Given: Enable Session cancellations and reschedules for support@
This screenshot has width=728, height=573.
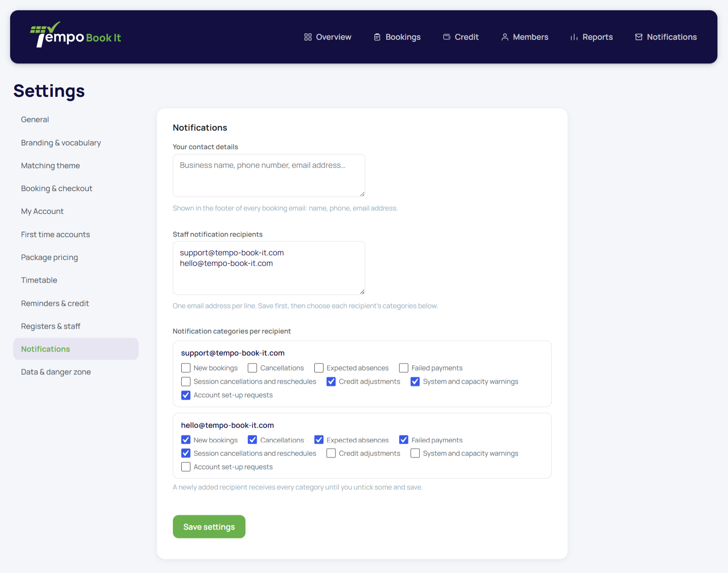Looking at the screenshot, I should click(x=186, y=382).
